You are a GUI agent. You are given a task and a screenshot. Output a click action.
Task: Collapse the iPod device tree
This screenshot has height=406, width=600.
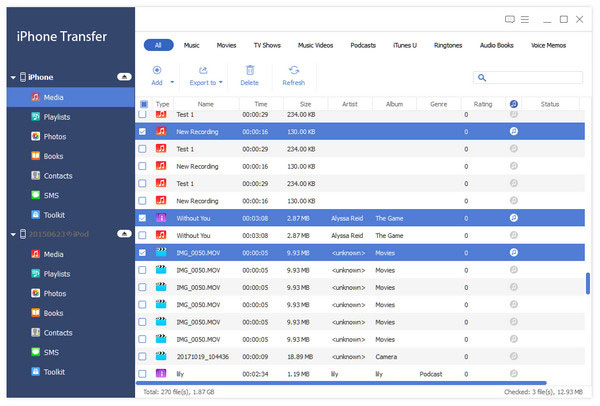pos(13,234)
